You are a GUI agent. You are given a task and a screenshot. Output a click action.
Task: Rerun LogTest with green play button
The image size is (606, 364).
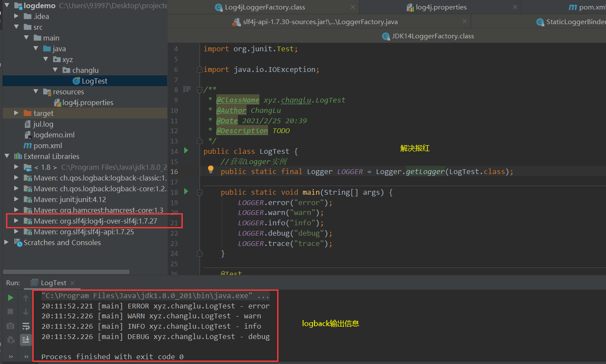[10, 298]
